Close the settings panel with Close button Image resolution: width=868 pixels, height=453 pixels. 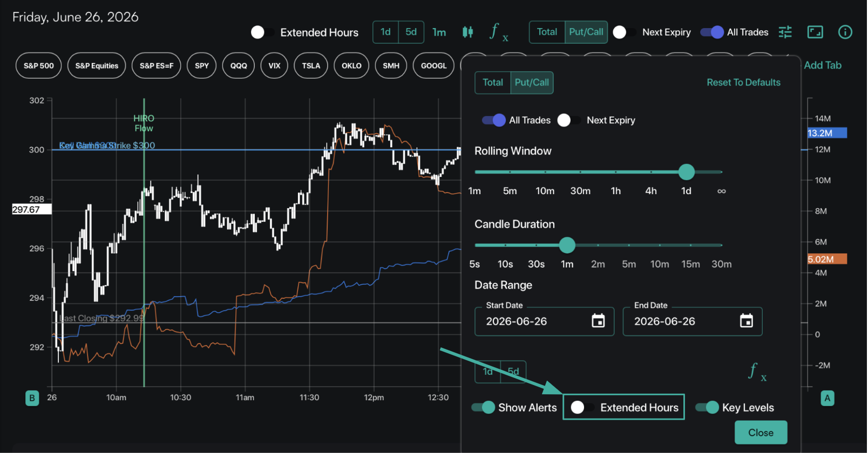pyautogui.click(x=761, y=433)
